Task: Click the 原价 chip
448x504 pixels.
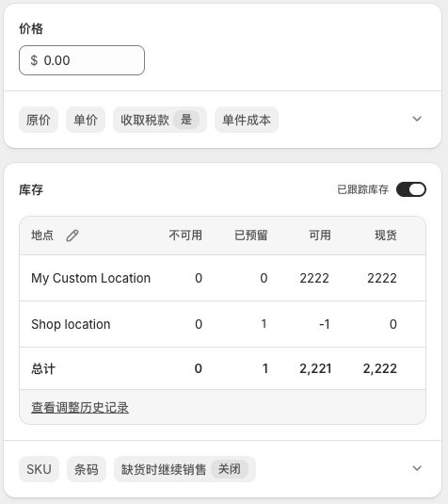Action: (39, 120)
